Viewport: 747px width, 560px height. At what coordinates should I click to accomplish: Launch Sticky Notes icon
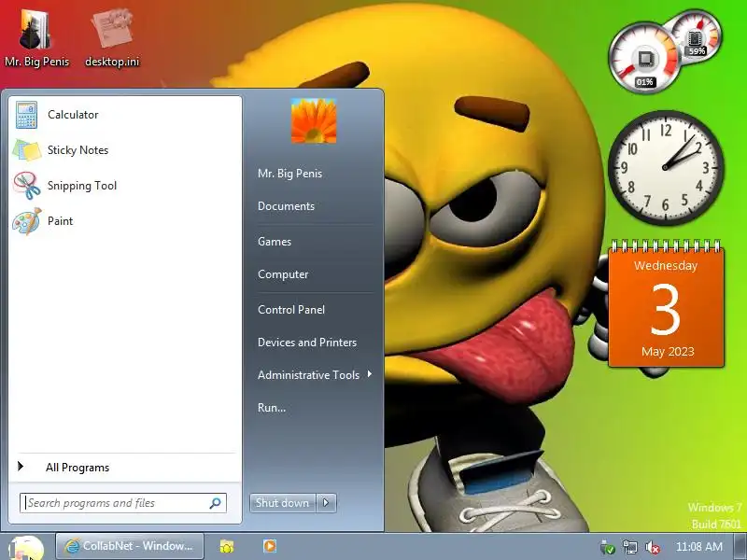click(27, 150)
